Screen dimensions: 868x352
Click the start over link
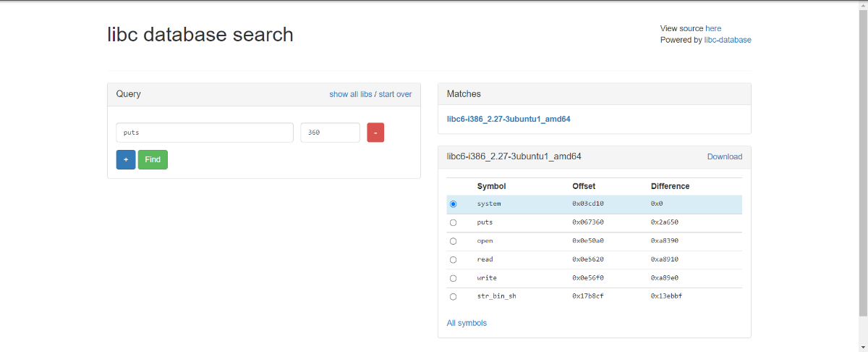pos(395,94)
